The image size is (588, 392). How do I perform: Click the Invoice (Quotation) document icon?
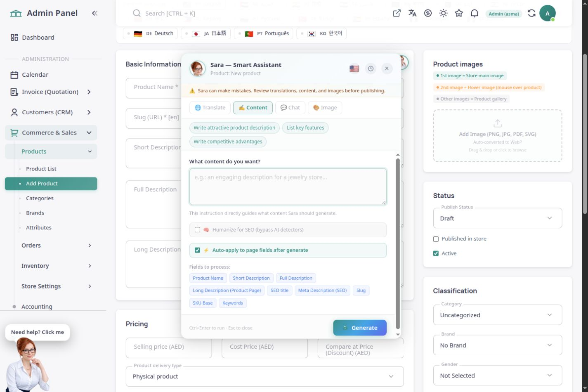pyautogui.click(x=14, y=92)
